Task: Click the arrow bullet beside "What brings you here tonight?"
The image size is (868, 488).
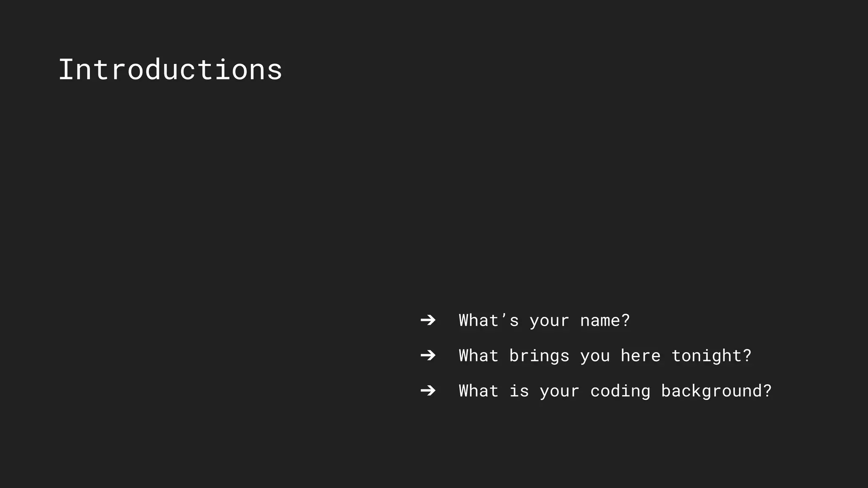Action: 428,355
